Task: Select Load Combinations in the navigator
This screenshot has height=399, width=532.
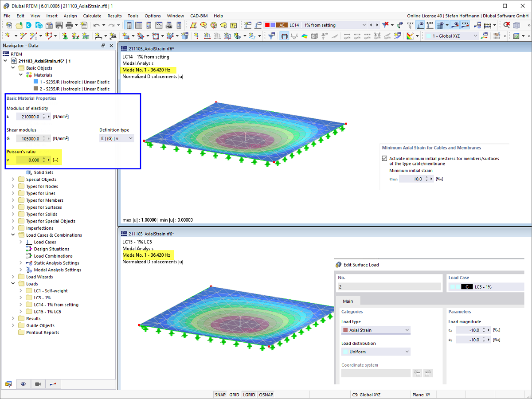Action: coord(53,256)
